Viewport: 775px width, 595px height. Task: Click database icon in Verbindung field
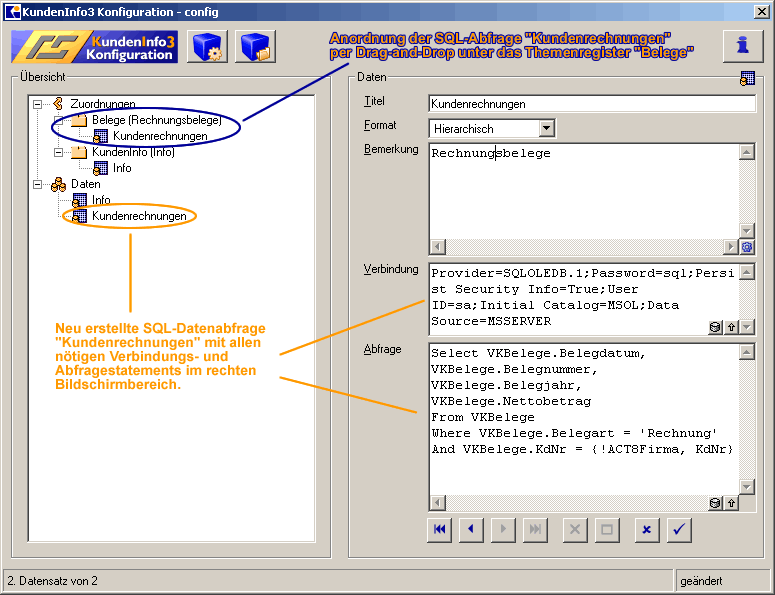pyautogui.click(x=715, y=327)
